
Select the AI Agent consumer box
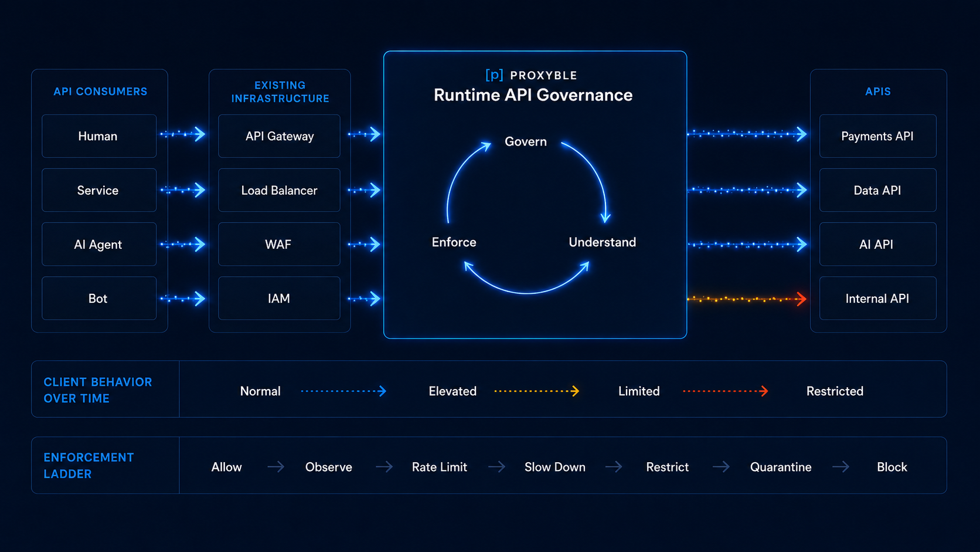coord(99,244)
